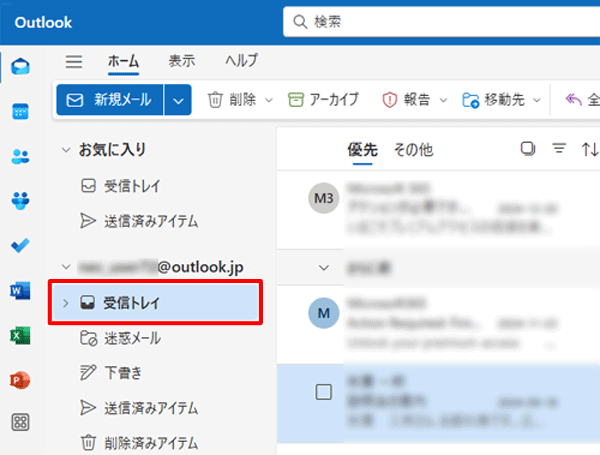Open the More apps grid icon
Image resolution: width=600 pixels, height=455 pixels.
[20, 422]
